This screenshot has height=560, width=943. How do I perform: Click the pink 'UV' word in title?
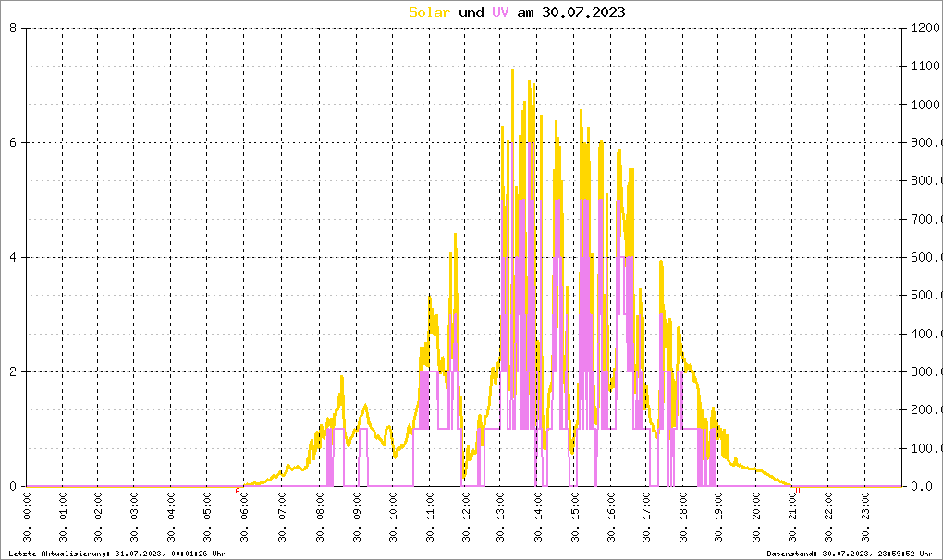(x=500, y=12)
